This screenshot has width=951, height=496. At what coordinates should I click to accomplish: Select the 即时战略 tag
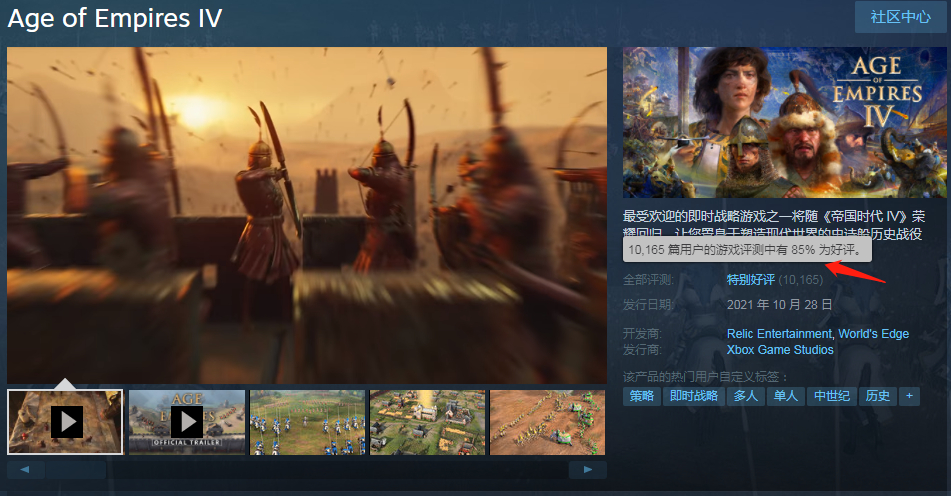click(x=694, y=396)
